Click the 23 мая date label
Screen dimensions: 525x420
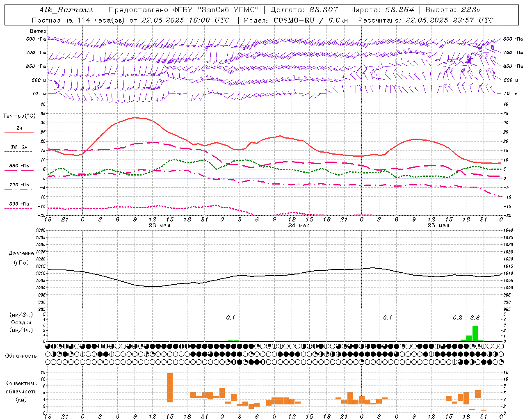pos(159,226)
